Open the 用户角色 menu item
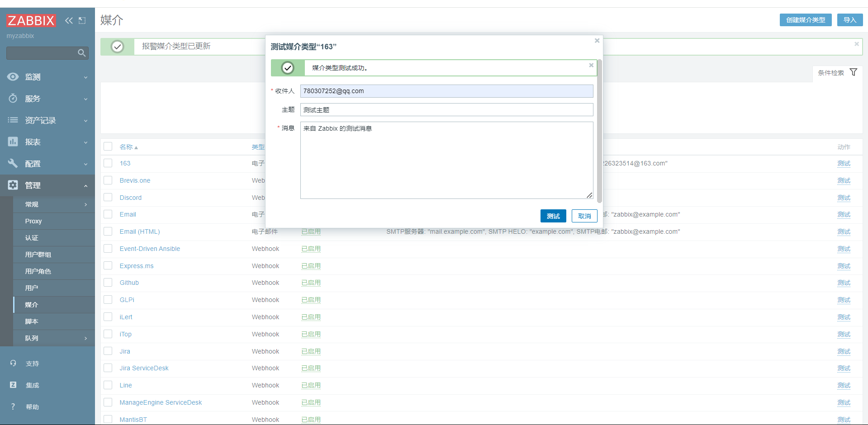The width and height of the screenshot is (868, 425). point(54,271)
